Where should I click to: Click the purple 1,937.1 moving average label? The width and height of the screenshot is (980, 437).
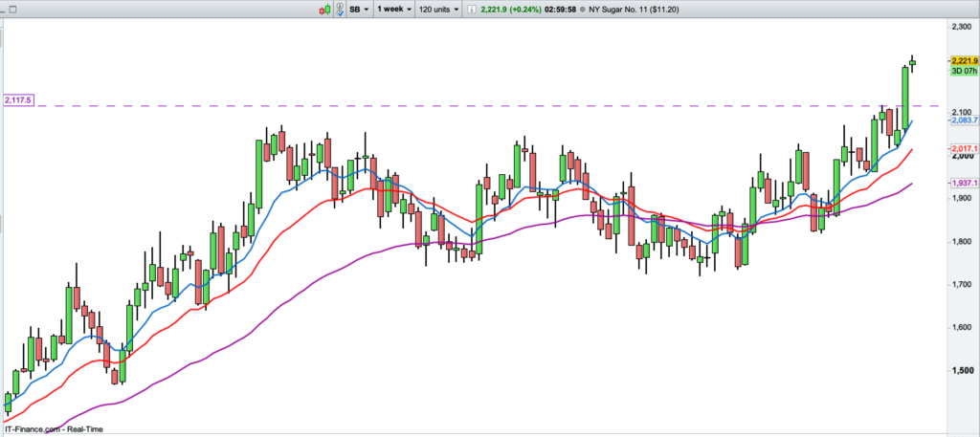coord(963,183)
